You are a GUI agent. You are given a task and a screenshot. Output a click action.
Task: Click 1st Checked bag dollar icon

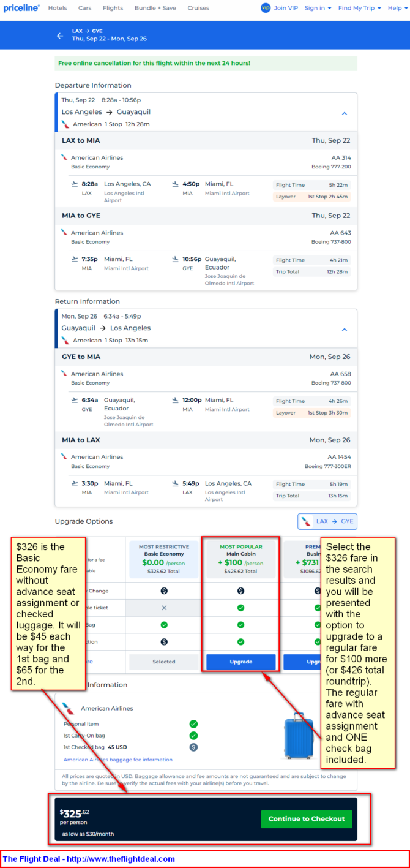193,747
